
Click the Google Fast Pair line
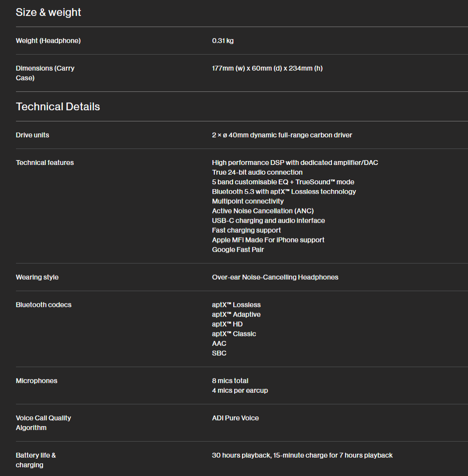pos(238,250)
